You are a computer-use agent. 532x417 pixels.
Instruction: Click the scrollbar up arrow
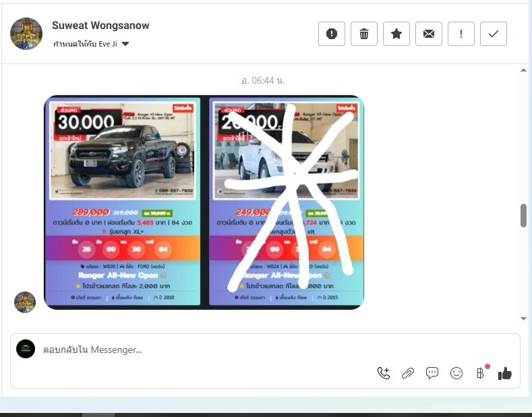coord(523,70)
